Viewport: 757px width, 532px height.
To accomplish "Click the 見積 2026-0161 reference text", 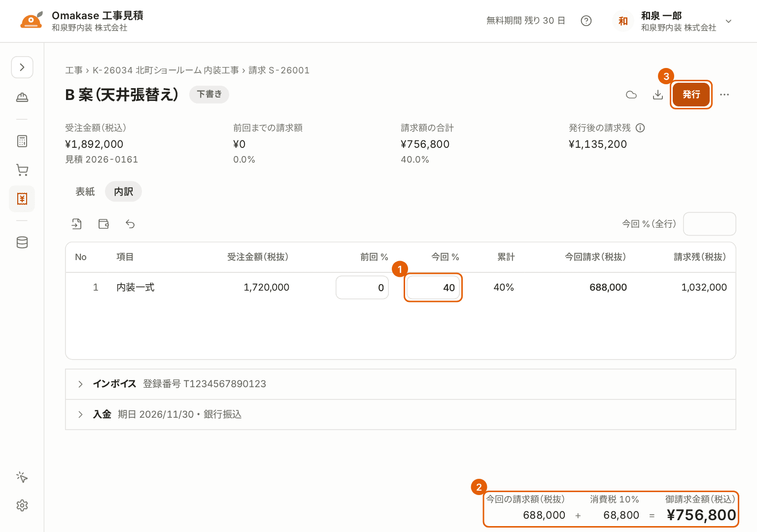I will pyautogui.click(x=102, y=160).
